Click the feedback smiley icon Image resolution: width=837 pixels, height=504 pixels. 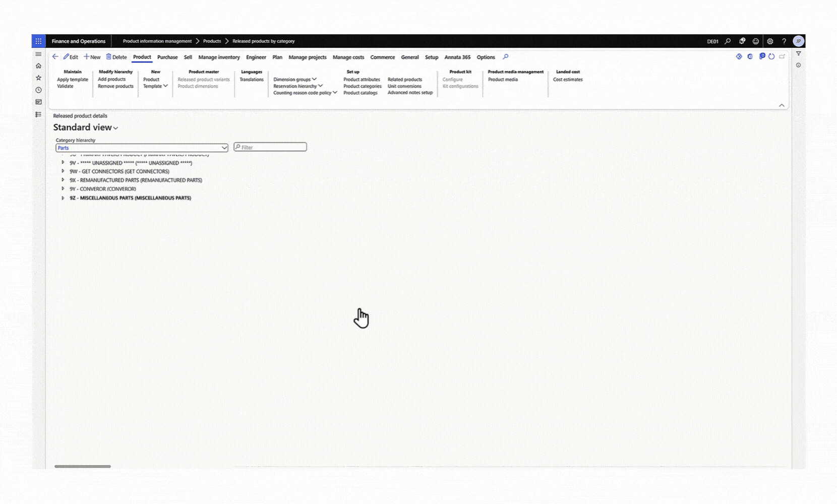(x=756, y=41)
